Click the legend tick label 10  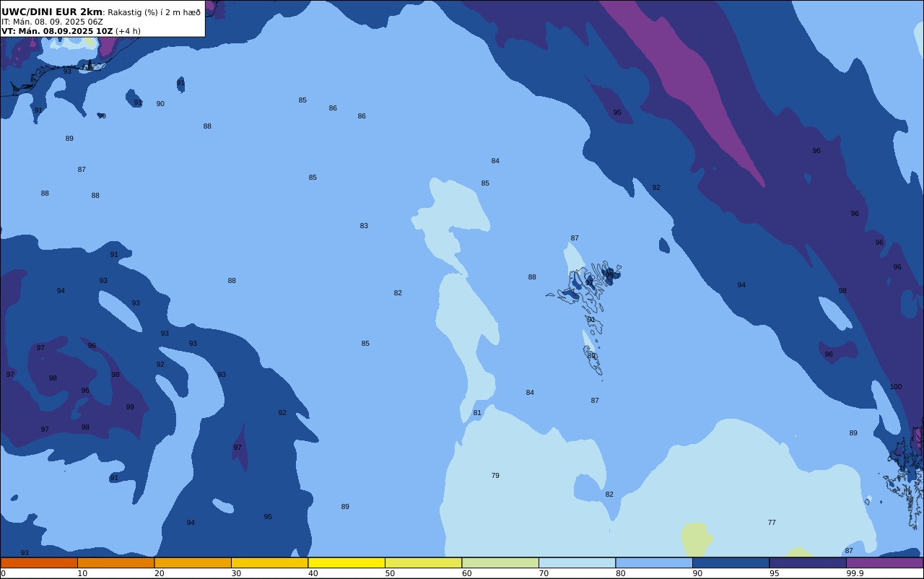tap(82, 573)
